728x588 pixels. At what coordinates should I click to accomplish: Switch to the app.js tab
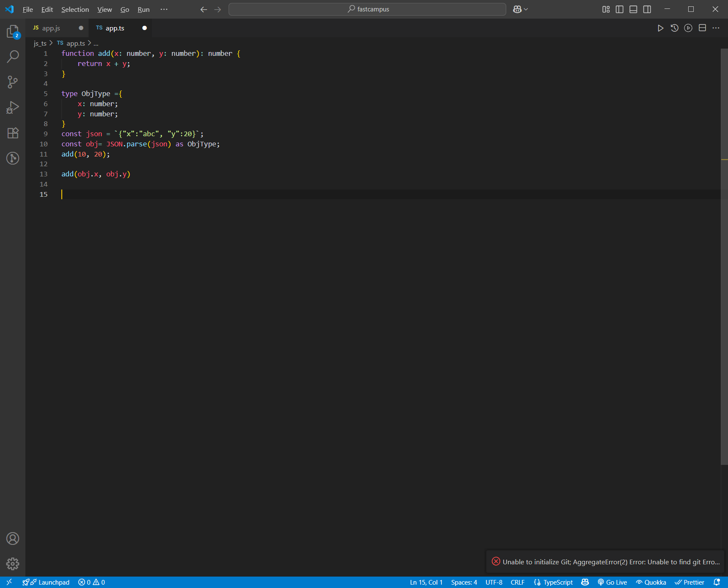51,28
